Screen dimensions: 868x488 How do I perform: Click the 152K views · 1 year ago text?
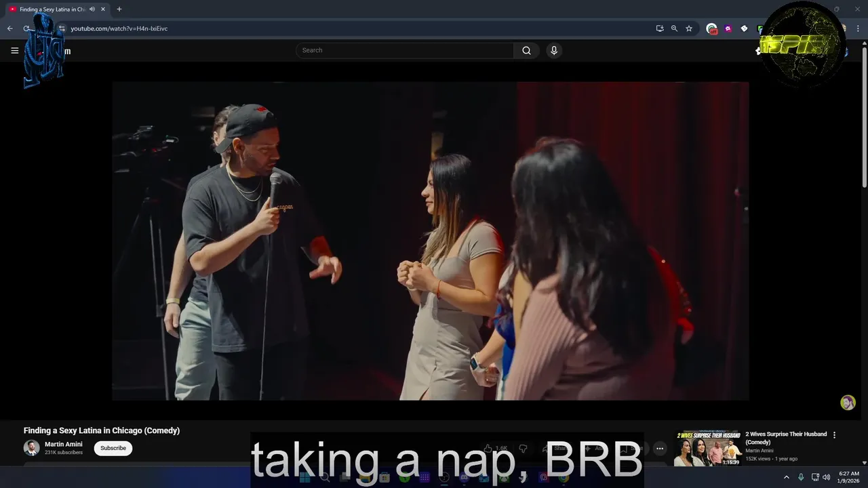coord(772,459)
